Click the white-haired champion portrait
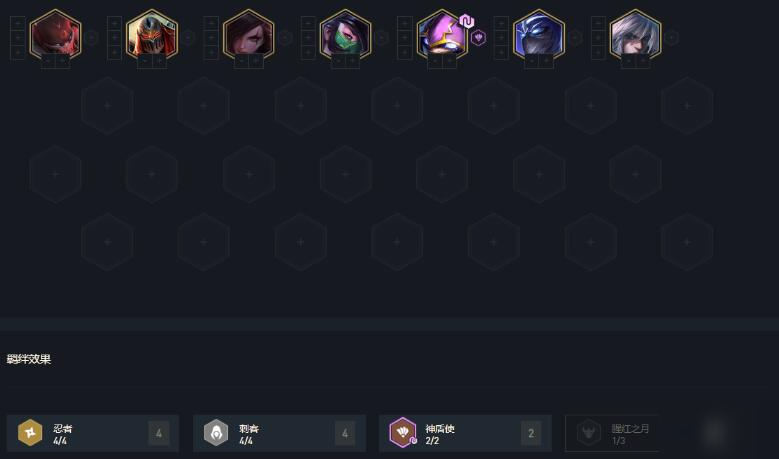This screenshot has height=459, width=779. pos(635,35)
